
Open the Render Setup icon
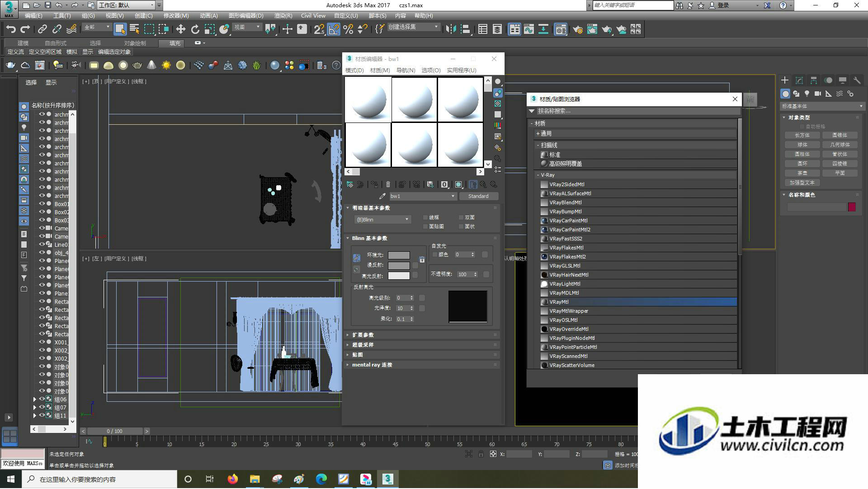(x=577, y=29)
